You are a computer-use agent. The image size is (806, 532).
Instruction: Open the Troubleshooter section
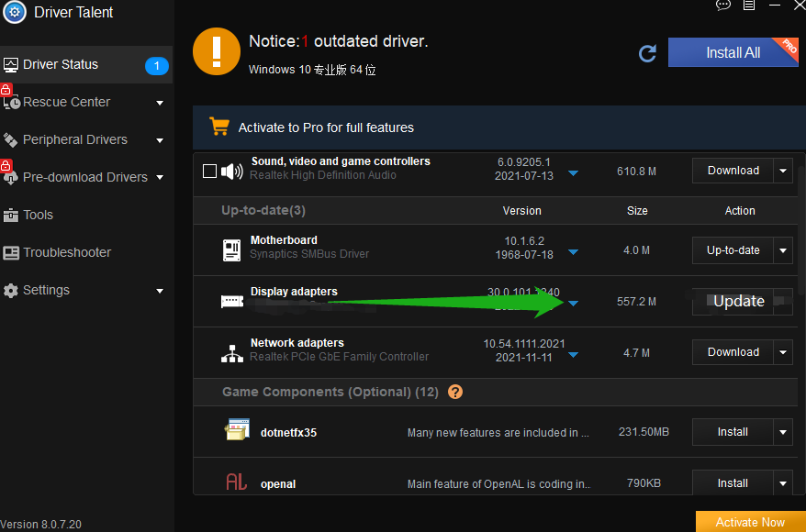pos(86,252)
